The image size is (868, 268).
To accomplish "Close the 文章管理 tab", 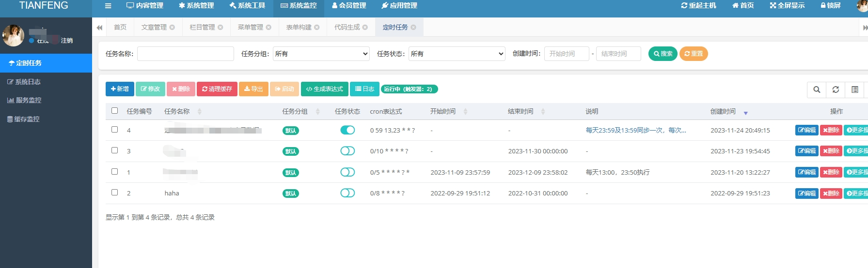I will point(172,28).
